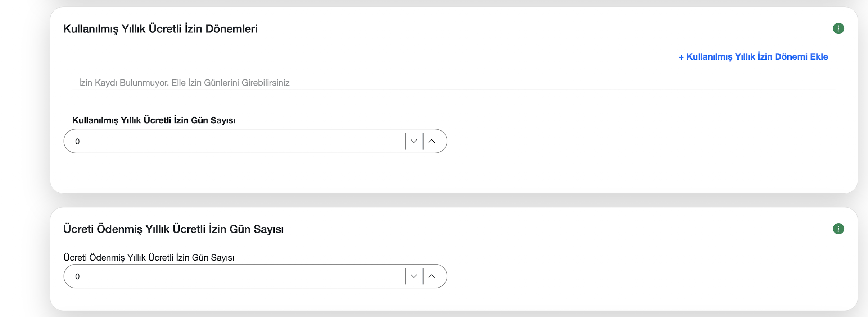Click the Kullanılmış Yıllık Ücretli İzin Dönemleri heading
Image resolution: width=868 pixels, height=317 pixels.
[161, 29]
